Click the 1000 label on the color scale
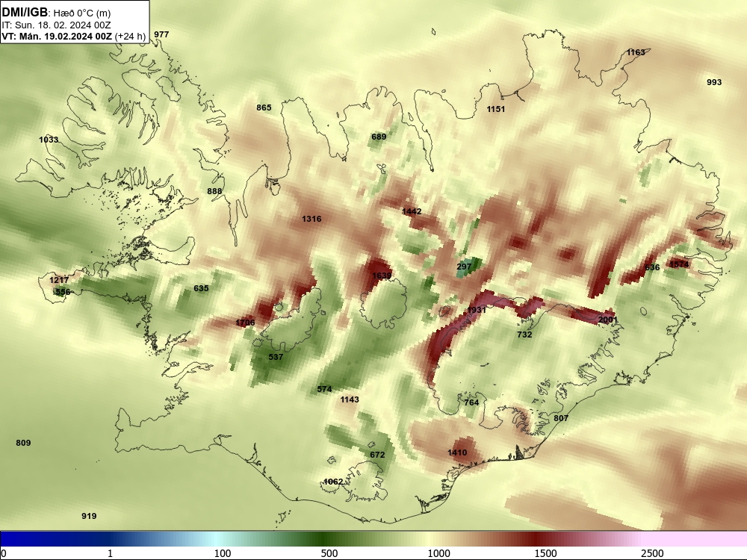 point(438,553)
